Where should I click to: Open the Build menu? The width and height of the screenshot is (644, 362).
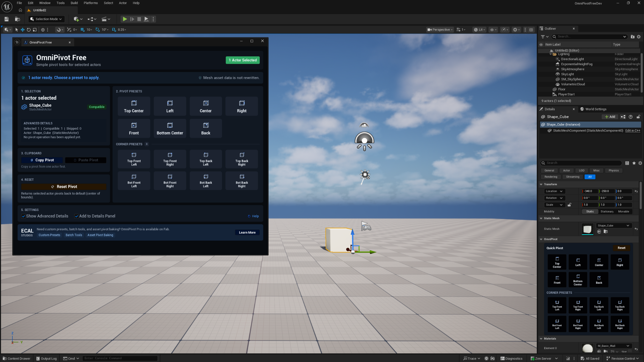click(x=74, y=3)
